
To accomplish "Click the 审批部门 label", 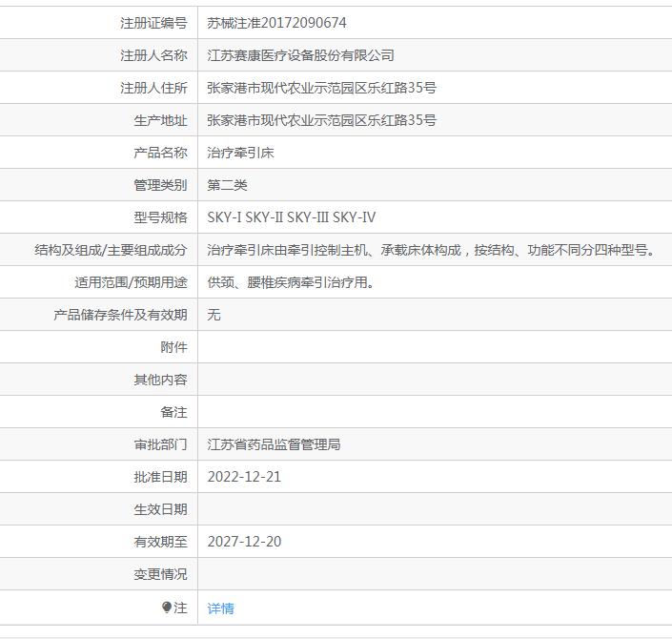I will pyautogui.click(x=161, y=444).
